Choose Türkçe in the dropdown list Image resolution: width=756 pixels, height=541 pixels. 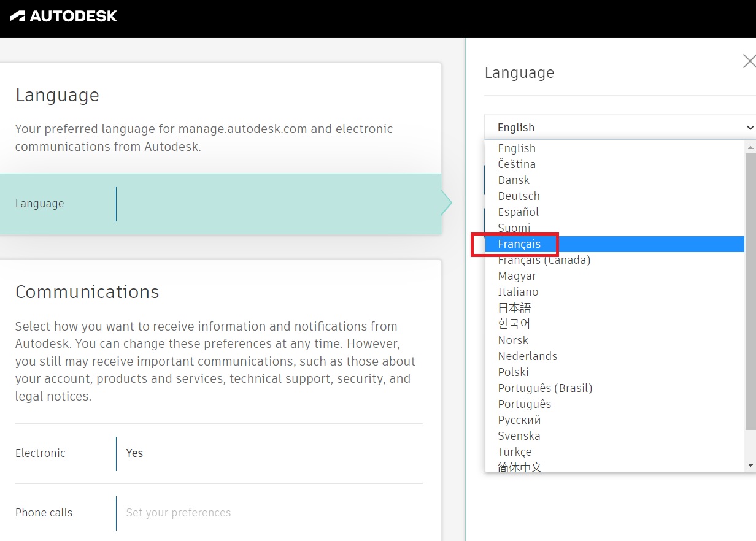pos(514,452)
